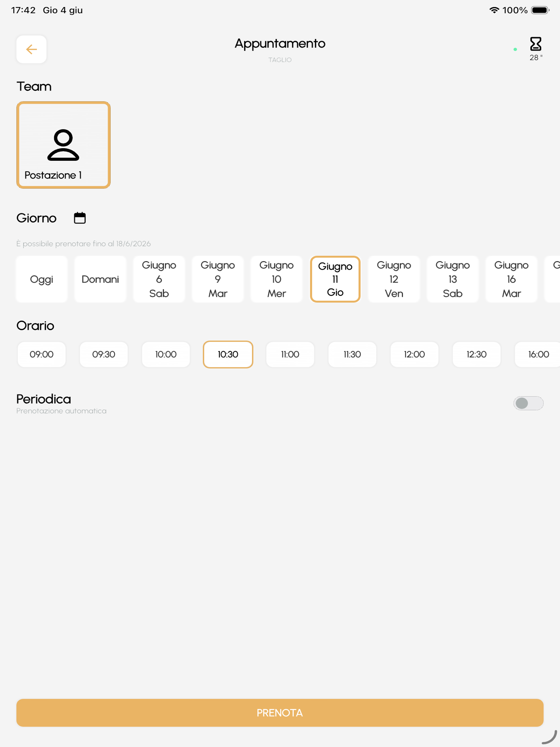The width and height of the screenshot is (560, 747).
Task: Tap the booking limit note mentioning 18/6/2026
Action: click(83, 243)
